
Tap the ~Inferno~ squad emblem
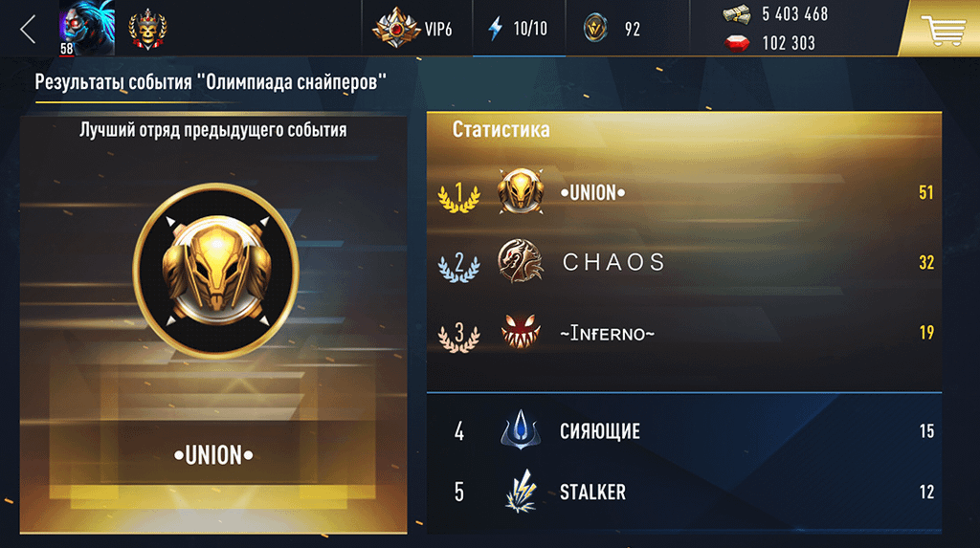pyautogui.click(x=520, y=331)
